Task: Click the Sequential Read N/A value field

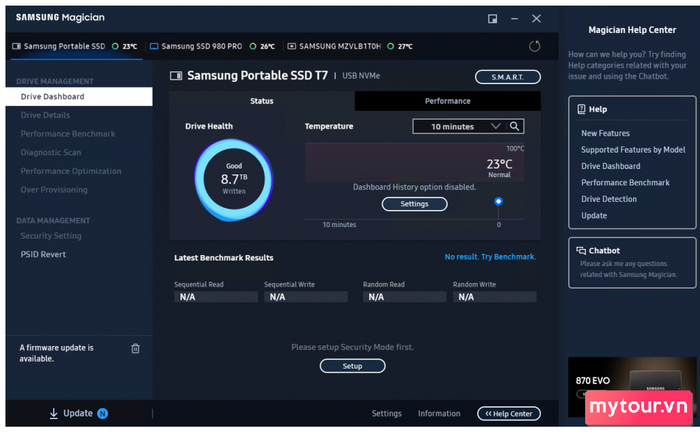Action: pyautogui.click(x=216, y=297)
